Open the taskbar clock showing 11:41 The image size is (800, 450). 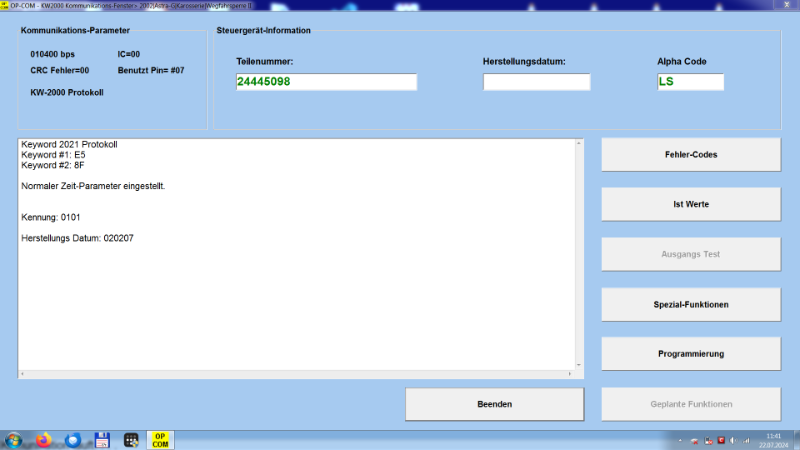click(x=773, y=441)
